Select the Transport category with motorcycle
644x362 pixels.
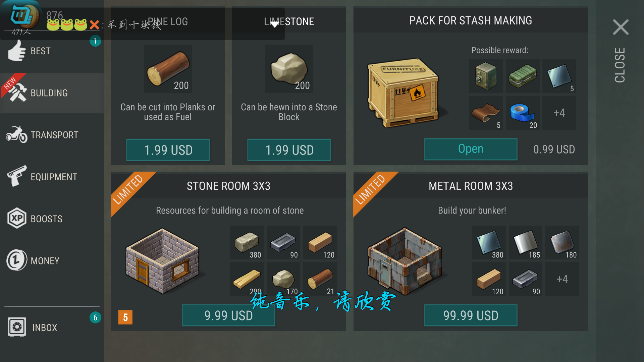52,135
